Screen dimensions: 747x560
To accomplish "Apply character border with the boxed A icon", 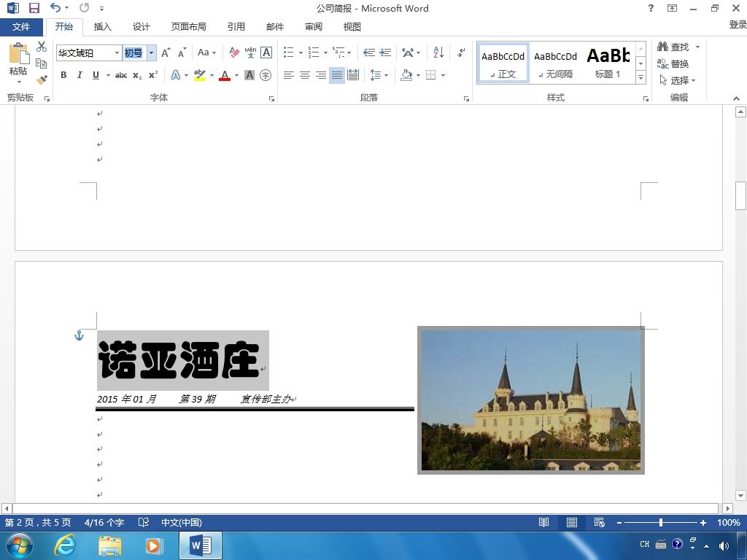I will pos(266,52).
